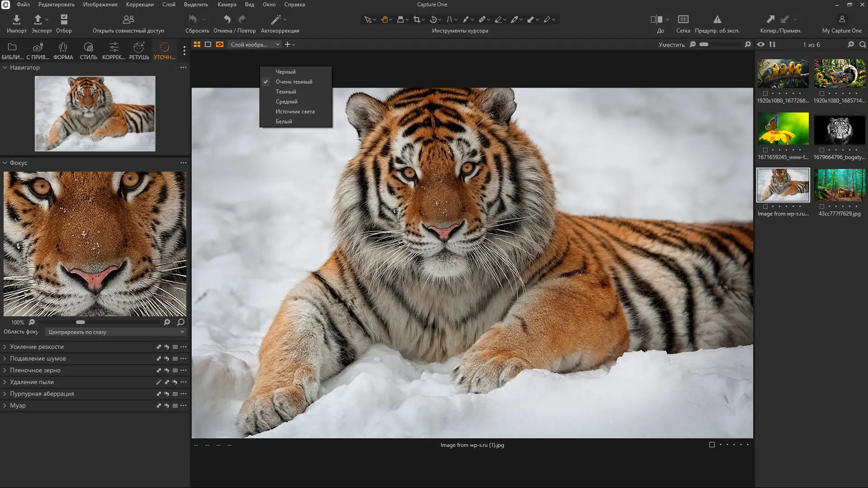Screen dimensions: 868x488
Task: Select the butterfly on flower thumbnail
Action: coord(783,129)
